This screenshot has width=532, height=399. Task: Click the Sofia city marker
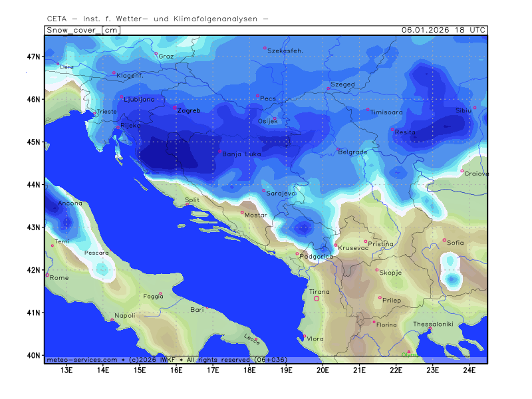[x=445, y=240]
